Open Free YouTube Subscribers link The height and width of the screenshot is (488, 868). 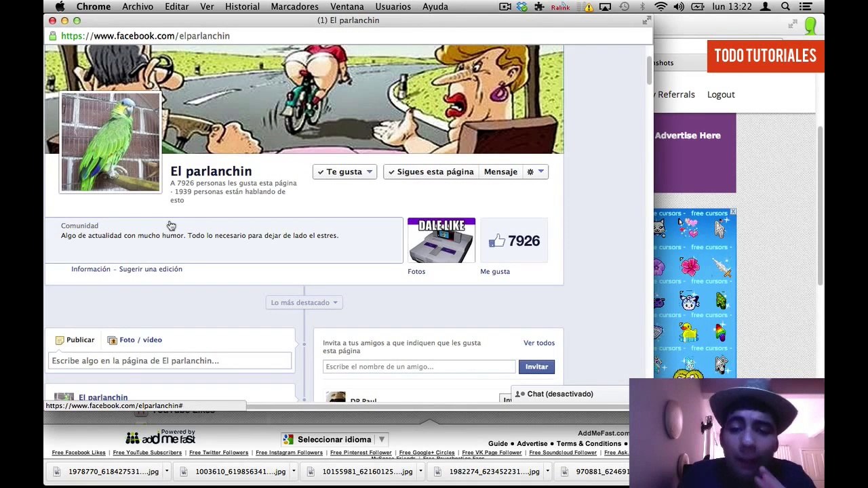click(x=147, y=453)
